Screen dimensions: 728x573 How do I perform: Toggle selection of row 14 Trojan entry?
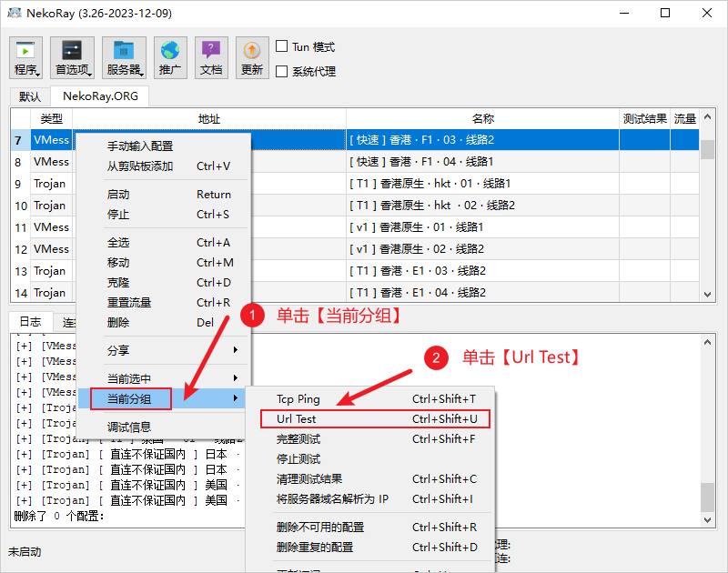click(50, 292)
